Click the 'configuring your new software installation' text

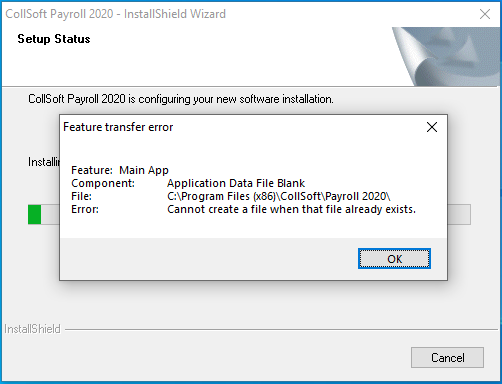point(236,99)
